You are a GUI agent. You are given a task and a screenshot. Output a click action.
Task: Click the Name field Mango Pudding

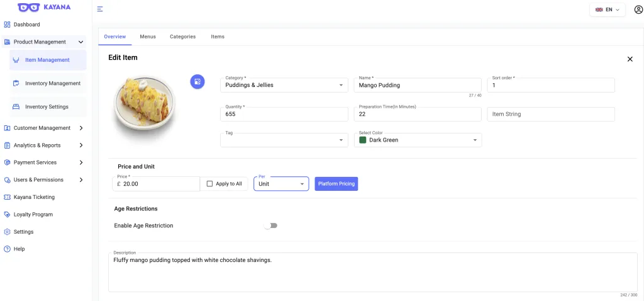418,85
